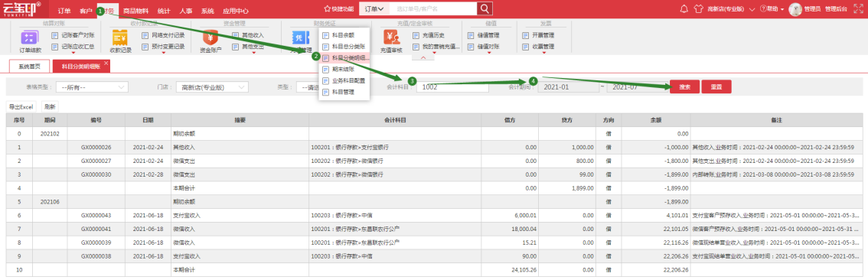Open the 资金账户 shield icon

click(x=210, y=38)
